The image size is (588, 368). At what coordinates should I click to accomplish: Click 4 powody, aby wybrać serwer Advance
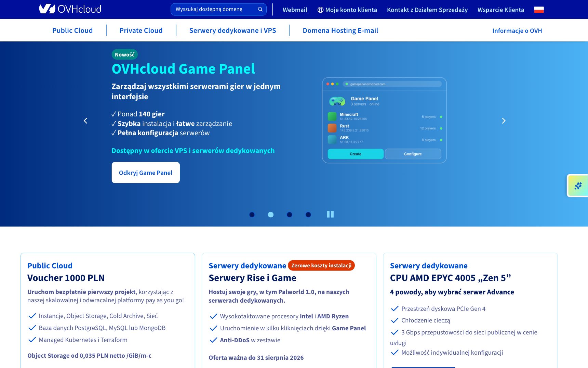(x=452, y=292)
